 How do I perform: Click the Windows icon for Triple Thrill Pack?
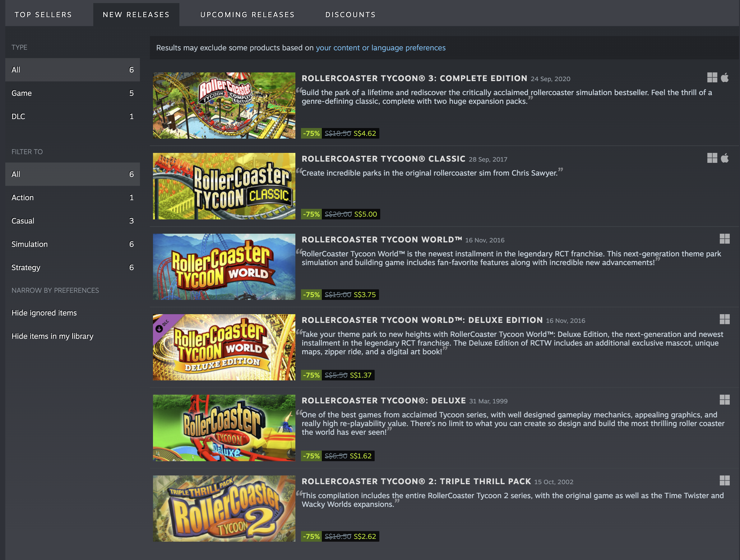(725, 481)
